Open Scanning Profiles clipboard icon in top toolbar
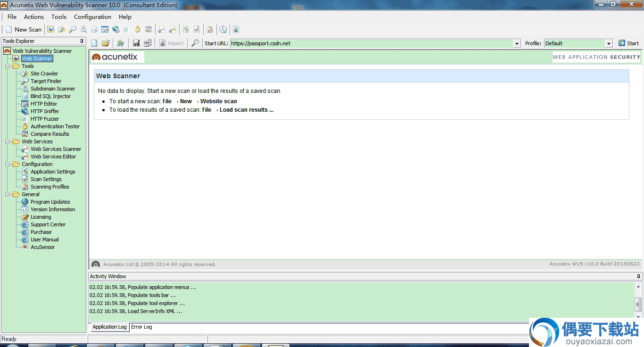Image resolution: width=644 pixels, height=347 pixels. [210, 29]
